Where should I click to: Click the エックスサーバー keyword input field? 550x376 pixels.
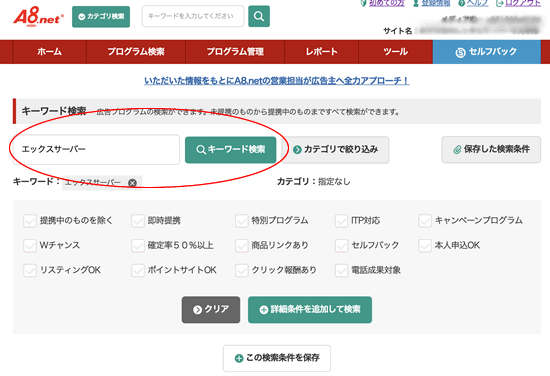pyautogui.click(x=96, y=149)
